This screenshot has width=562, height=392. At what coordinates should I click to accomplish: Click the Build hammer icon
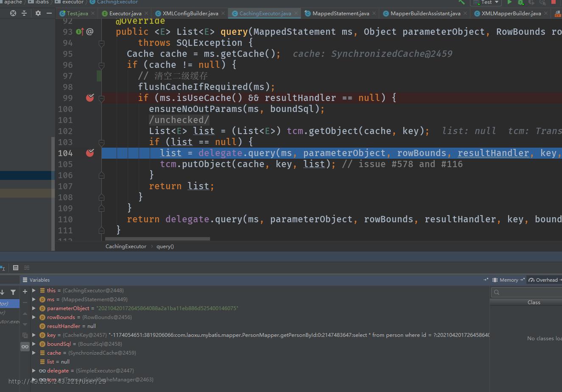[x=461, y=2]
